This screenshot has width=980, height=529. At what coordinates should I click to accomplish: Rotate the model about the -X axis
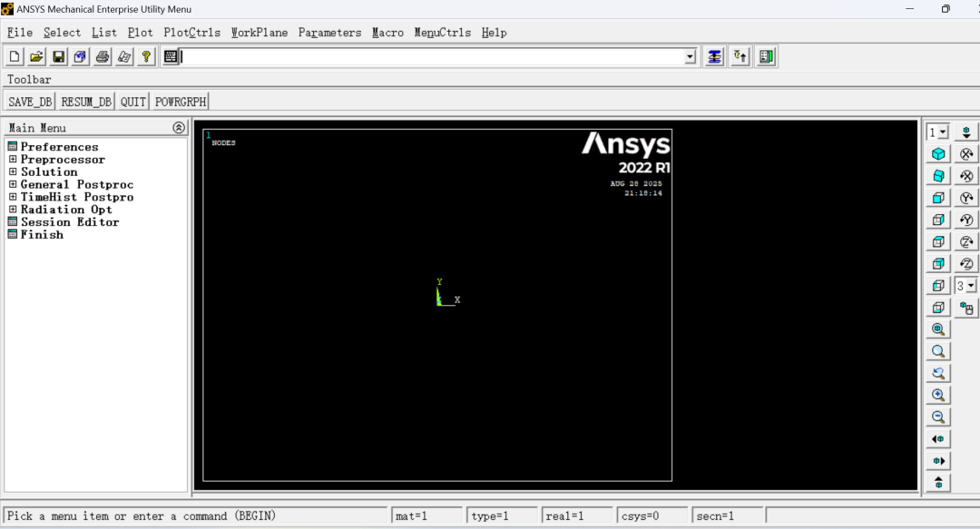(966, 176)
